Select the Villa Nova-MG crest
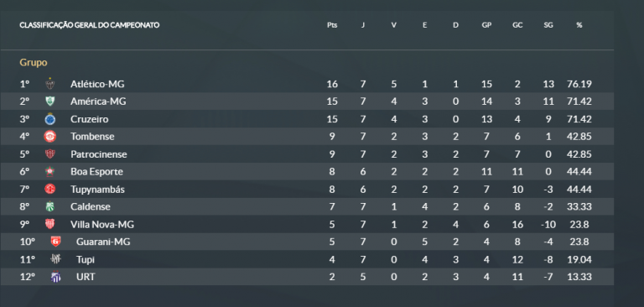Image resolution: width=644 pixels, height=307 pixels. point(50,224)
